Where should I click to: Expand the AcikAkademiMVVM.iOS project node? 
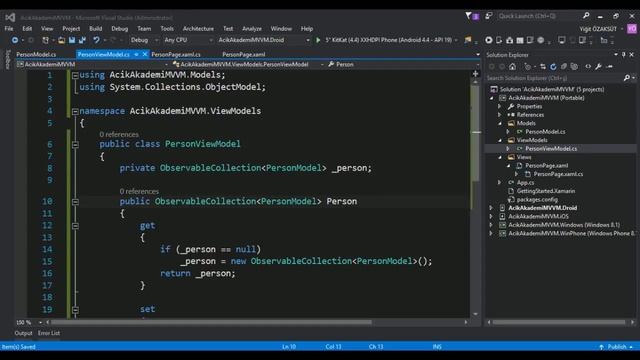[x=491, y=216]
